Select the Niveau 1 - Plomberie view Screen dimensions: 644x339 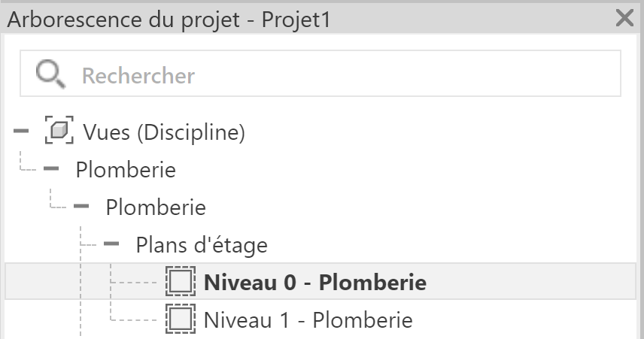click(308, 320)
